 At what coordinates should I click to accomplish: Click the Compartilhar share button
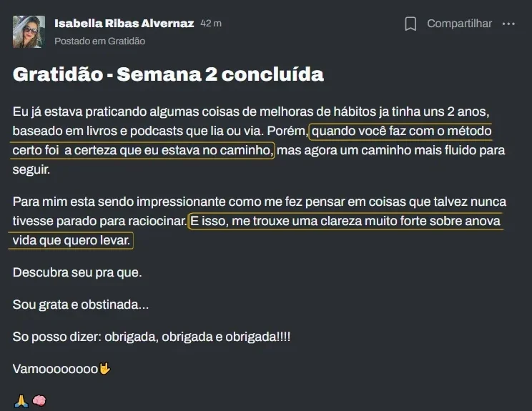tap(459, 24)
